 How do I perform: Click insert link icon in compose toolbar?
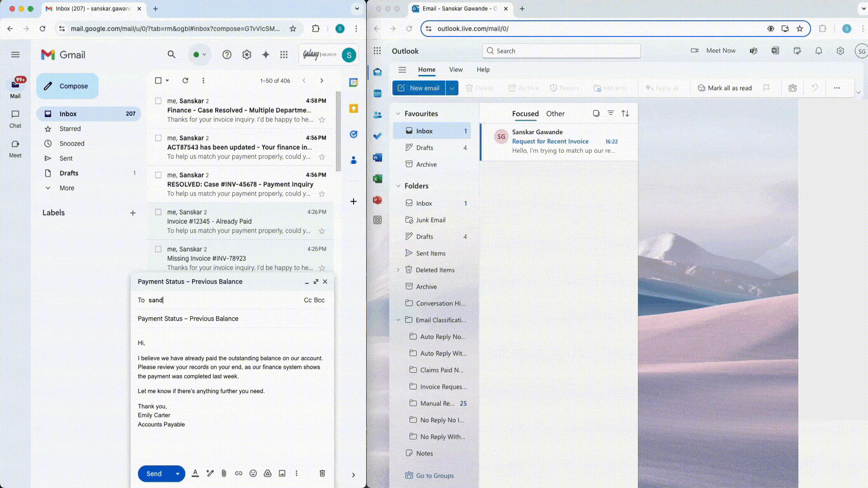tap(239, 473)
